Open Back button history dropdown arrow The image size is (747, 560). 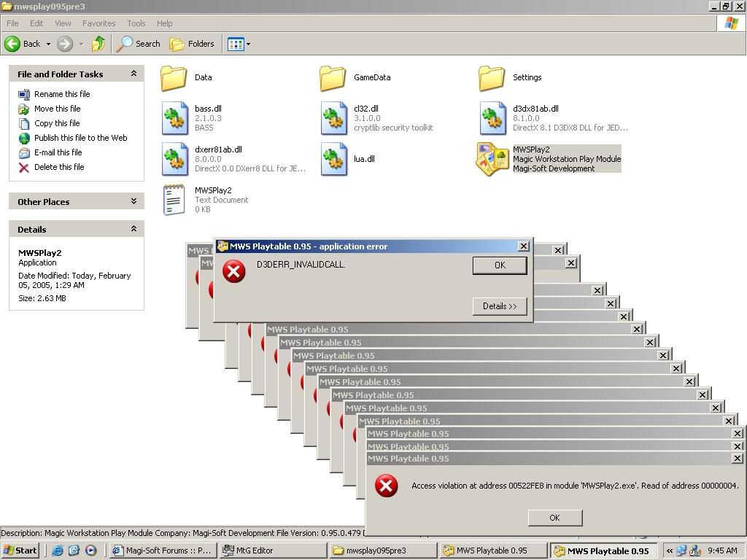pos(48,44)
